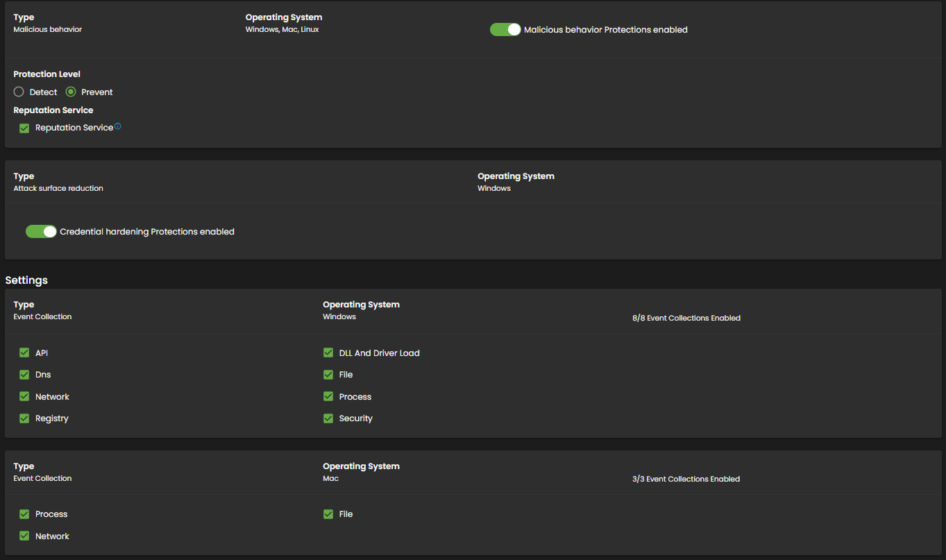946x560 pixels.
Task: Disable Credential hardening Protections toggle
Action: (41, 232)
